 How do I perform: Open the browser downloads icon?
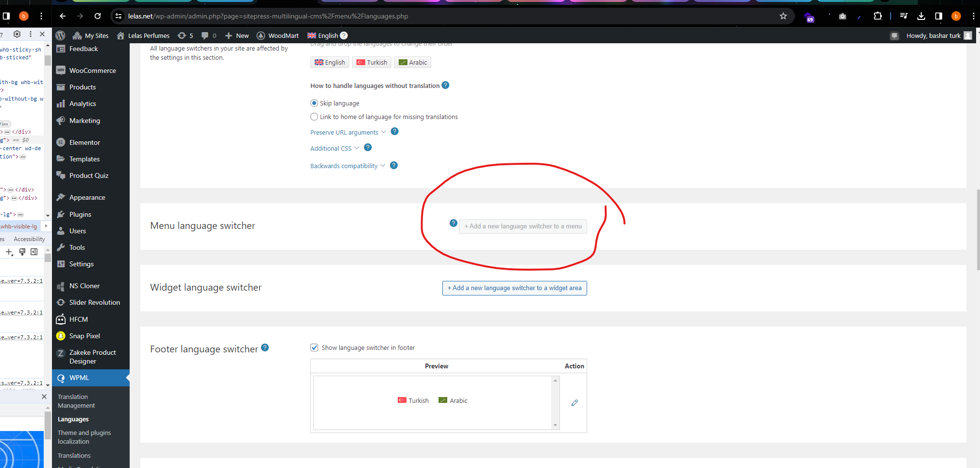[921, 16]
